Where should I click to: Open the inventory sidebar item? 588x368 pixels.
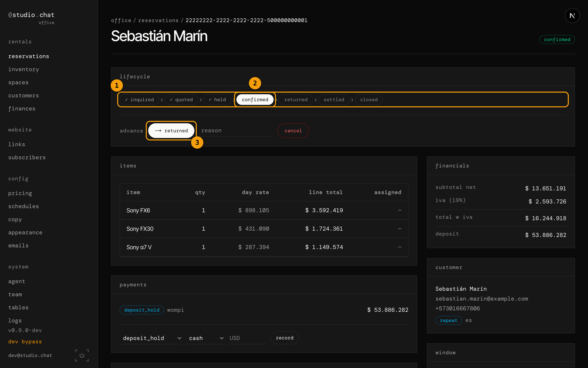click(x=23, y=69)
